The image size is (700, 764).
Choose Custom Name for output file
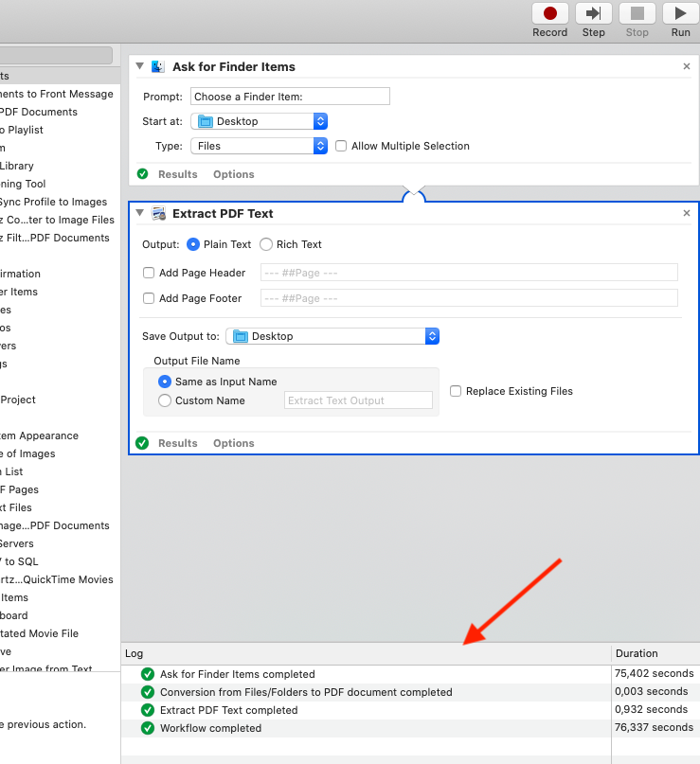coord(166,400)
